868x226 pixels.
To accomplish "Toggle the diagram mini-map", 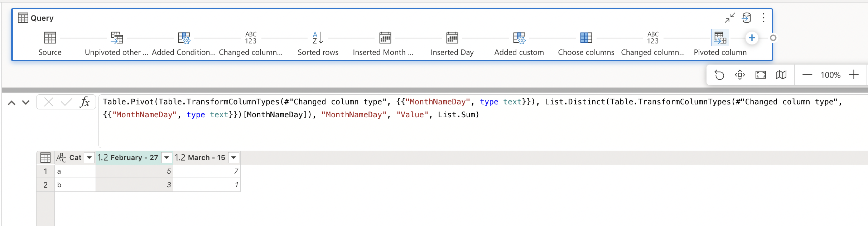I will 781,75.
